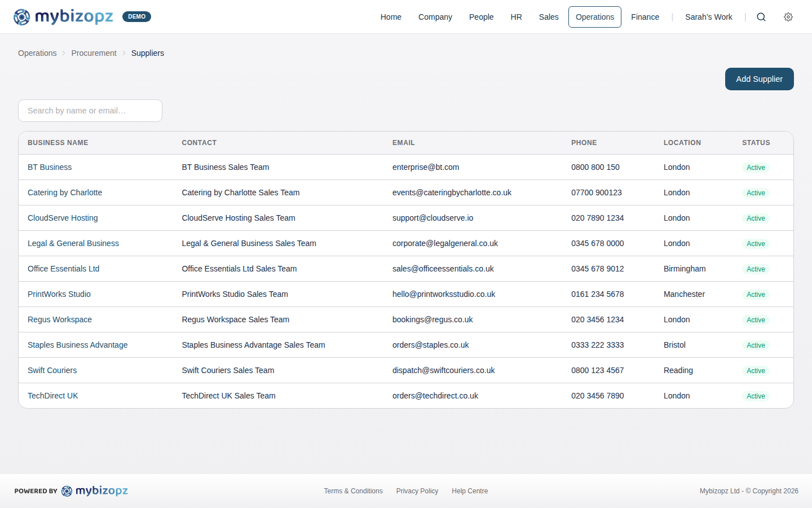The image size is (812, 508).
Task: Click the Status column header
Action: click(x=756, y=143)
